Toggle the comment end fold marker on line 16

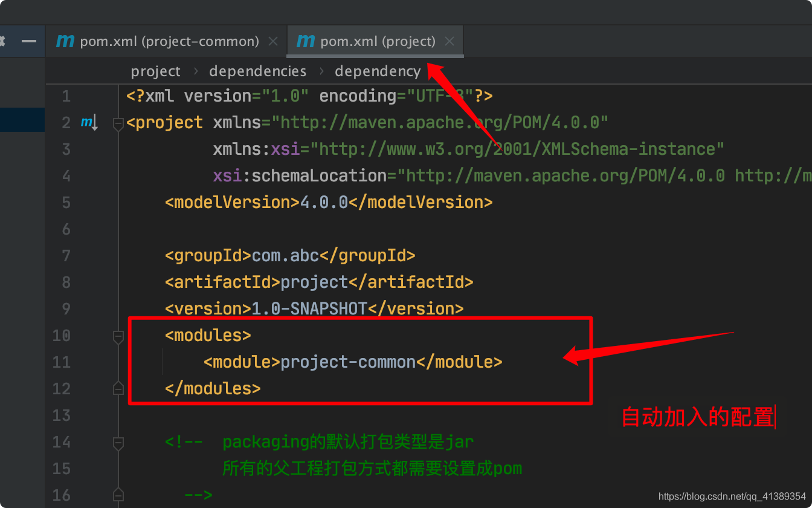[118, 495]
